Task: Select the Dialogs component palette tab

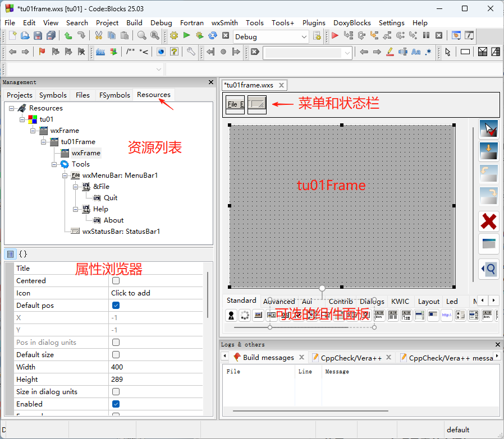Action: [x=372, y=301]
